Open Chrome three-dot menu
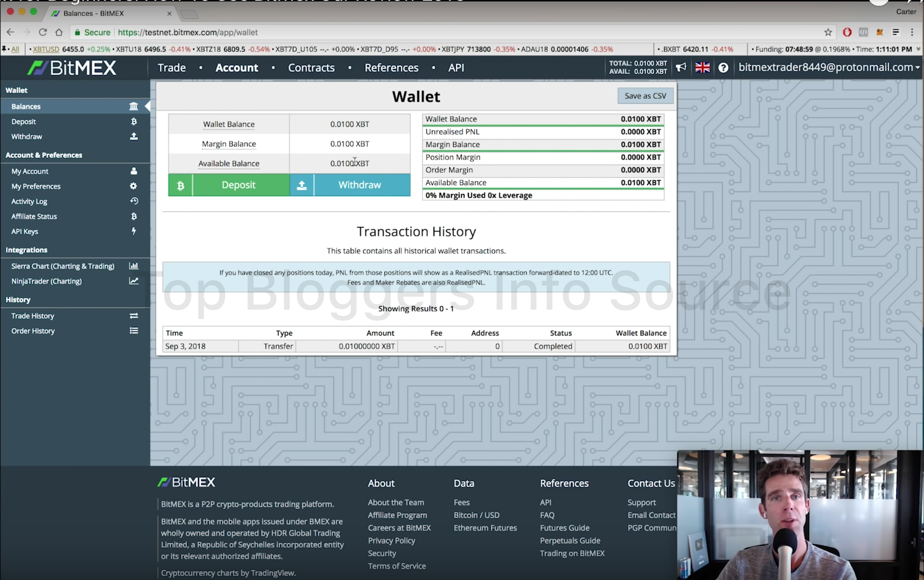The height and width of the screenshot is (580, 924). click(912, 32)
